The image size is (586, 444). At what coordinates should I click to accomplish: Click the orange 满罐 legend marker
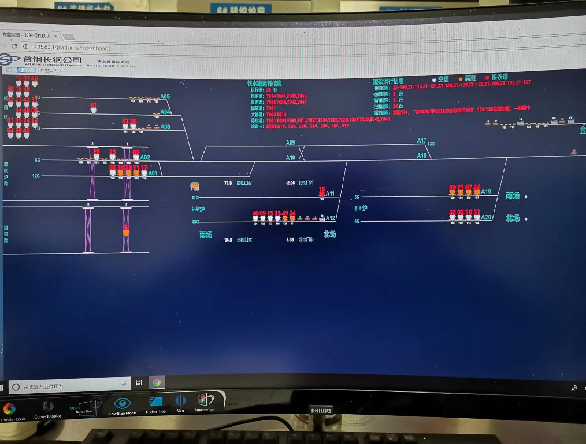[x=460, y=79]
